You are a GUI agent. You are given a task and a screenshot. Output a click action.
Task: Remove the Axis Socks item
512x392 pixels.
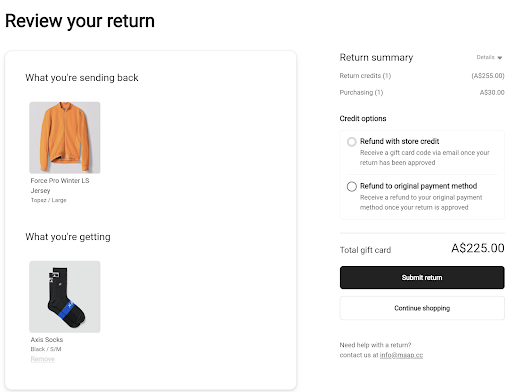[x=43, y=359]
